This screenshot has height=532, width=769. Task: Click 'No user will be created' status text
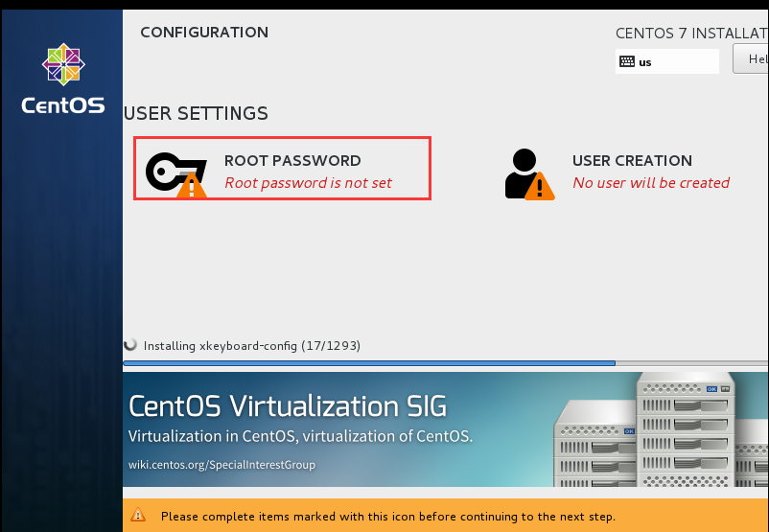pos(651,182)
